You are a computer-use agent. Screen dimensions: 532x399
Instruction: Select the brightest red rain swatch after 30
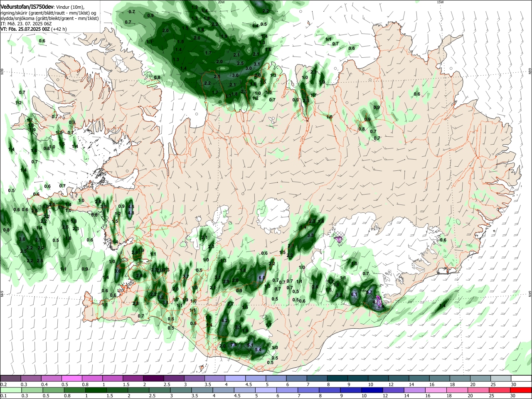coord(521,390)
